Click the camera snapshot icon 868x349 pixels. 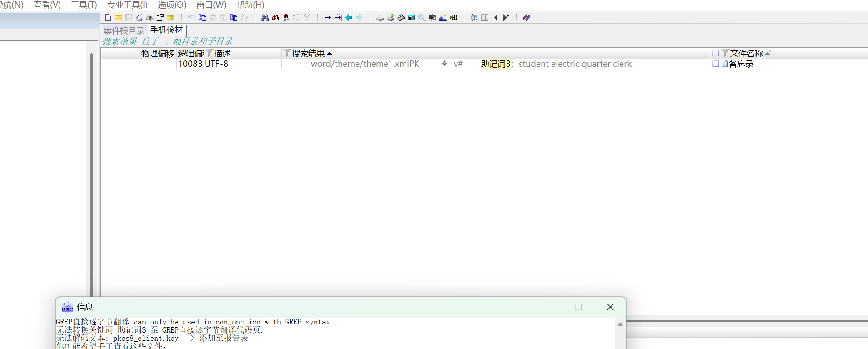[432, 18]
